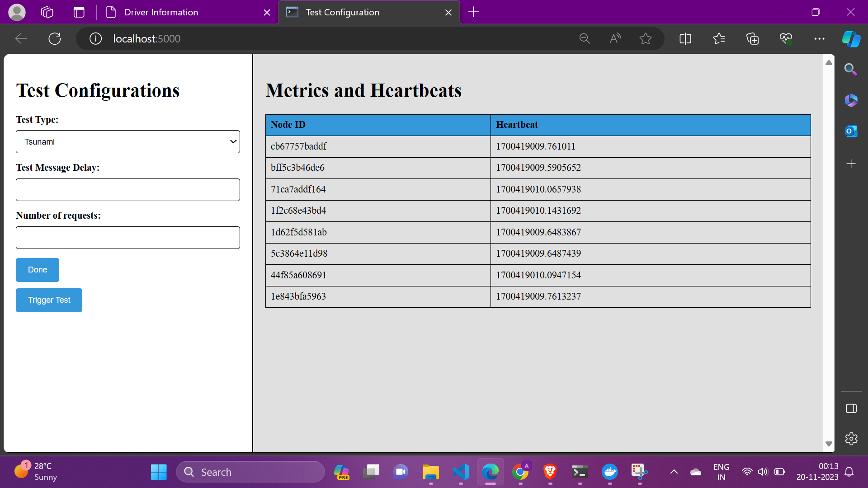Open Visual Studio Code from taskbar
The width and height of the screenshot is (868, 488).
click(x=461, y=472)
